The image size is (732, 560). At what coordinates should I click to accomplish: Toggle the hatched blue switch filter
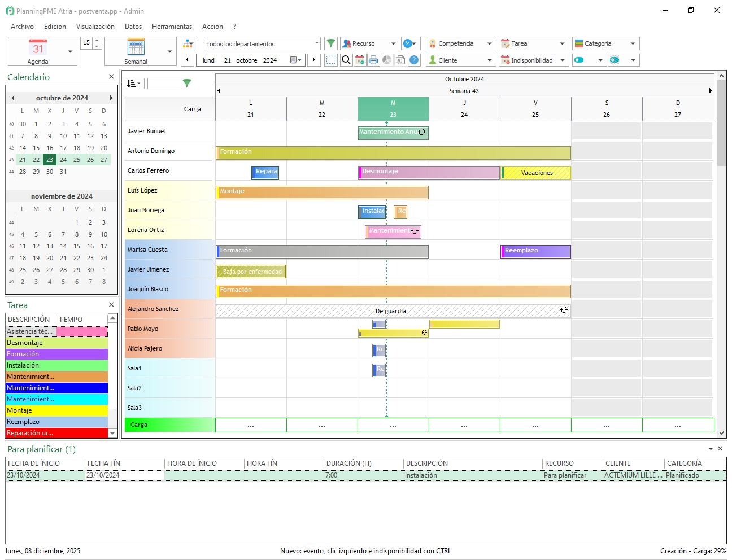[x=624, y=60]
